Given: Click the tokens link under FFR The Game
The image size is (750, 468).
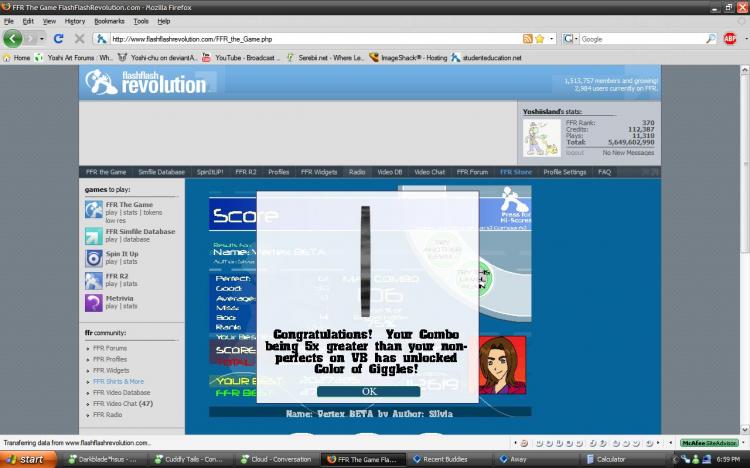Looking at the screenshot, I should pyautogui.click(x=153, y=212).
